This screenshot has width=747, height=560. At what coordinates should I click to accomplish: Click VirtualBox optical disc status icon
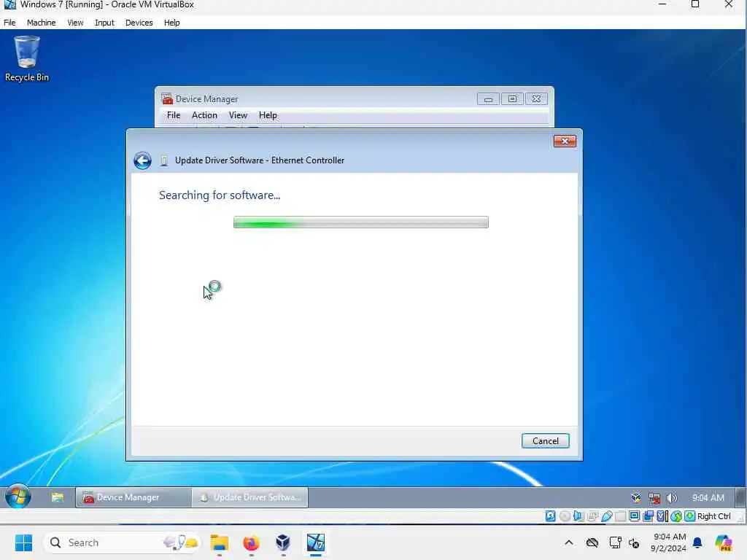point(565,516)
